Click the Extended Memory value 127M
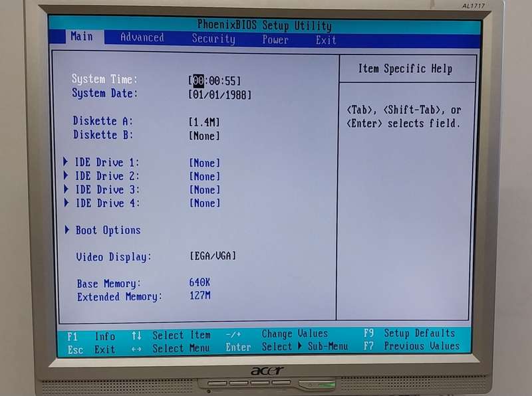532x396 pixels. 200,295
